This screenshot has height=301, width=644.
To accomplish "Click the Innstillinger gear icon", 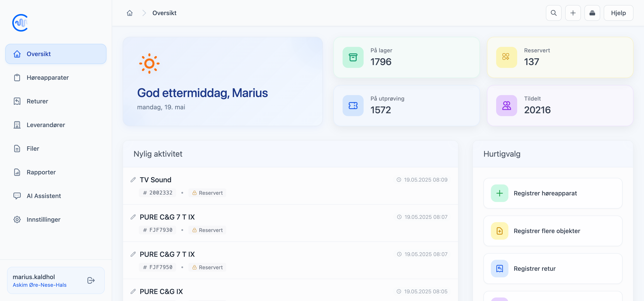I will coord(17,220).
